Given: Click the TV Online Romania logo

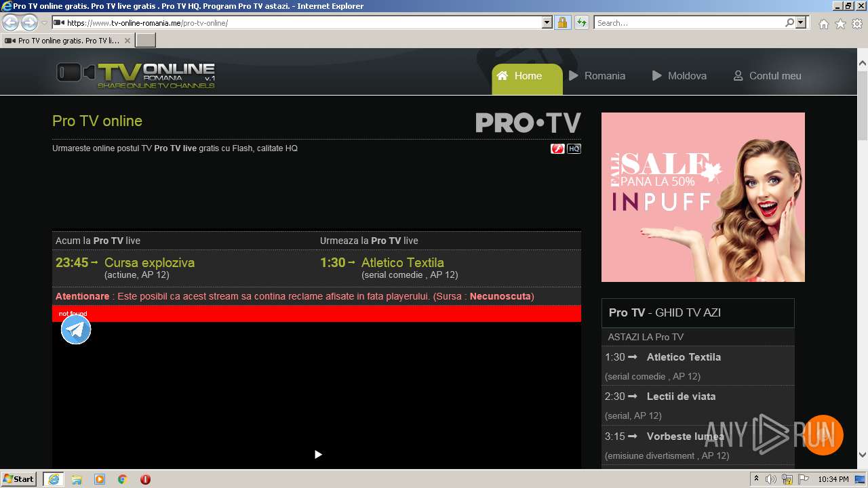Looking at the screenshot, I should (x=136, y=75).
